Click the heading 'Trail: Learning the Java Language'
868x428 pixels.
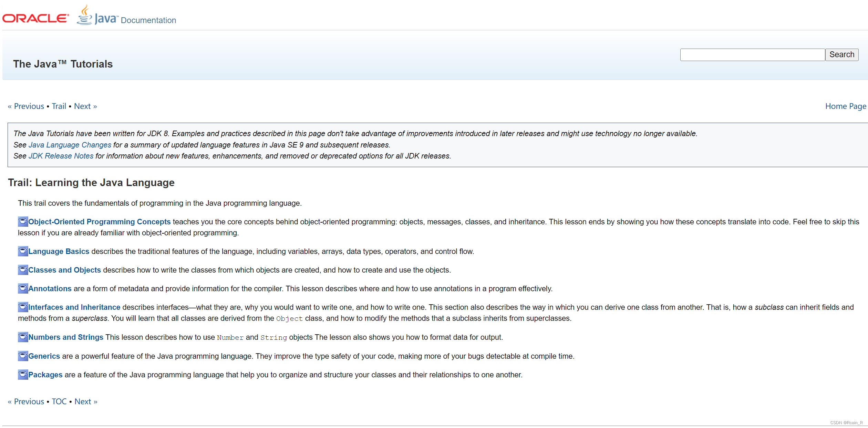pyautogui.click(x=91, y=182)
